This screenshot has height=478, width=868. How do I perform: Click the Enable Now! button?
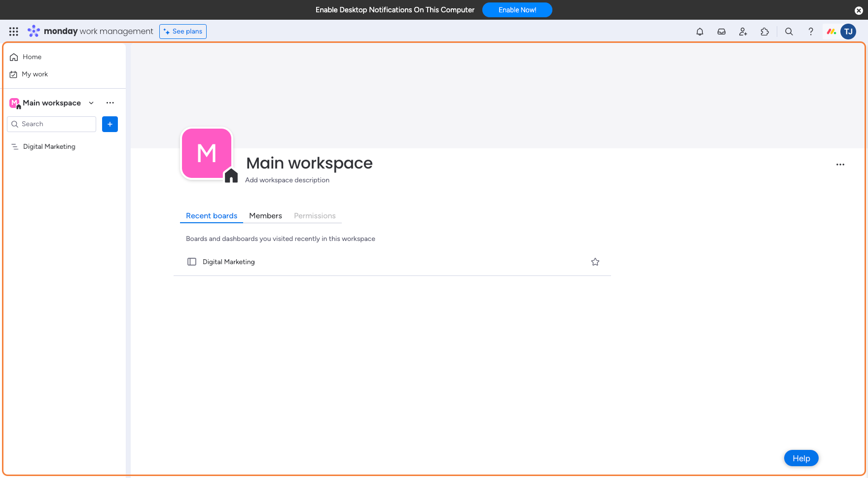click(517, 10)
